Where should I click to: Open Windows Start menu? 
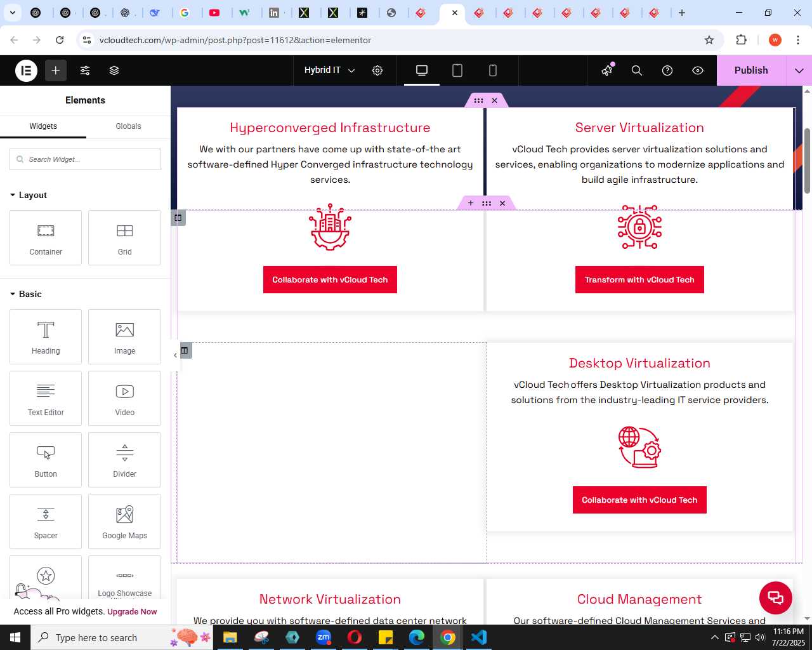pyautogui.click(x=15, y=637)
